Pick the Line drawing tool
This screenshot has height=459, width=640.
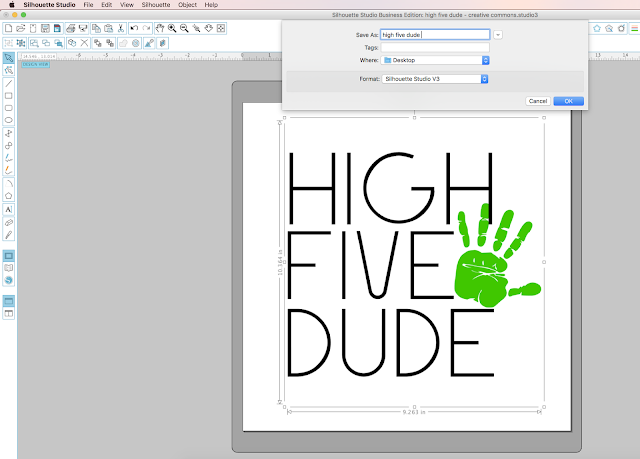[9, 83]
